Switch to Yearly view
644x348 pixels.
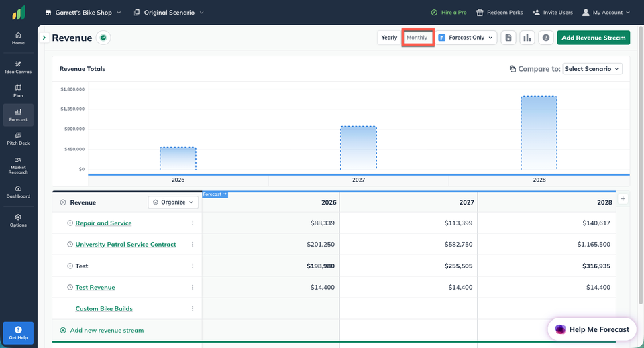(389, 38)
